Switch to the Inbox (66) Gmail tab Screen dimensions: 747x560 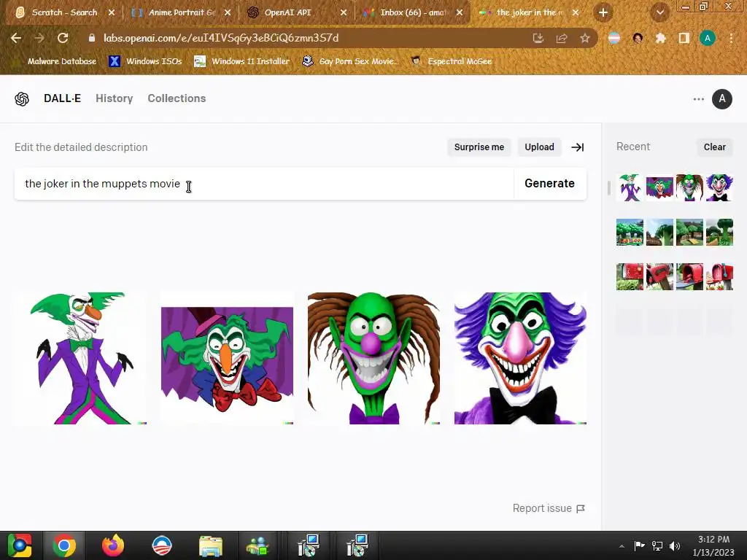[414, 12]
